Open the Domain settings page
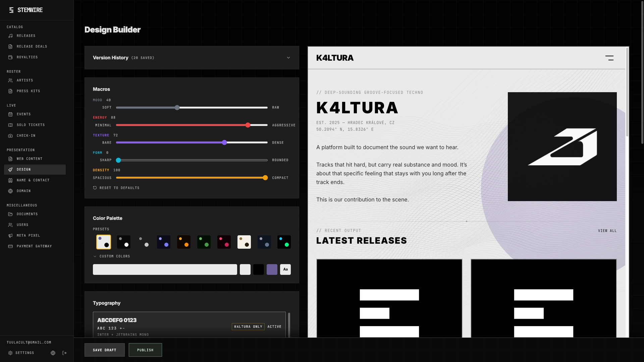Image resolution: width=644 pixels, height=362 pixels. tap(35, 191)
